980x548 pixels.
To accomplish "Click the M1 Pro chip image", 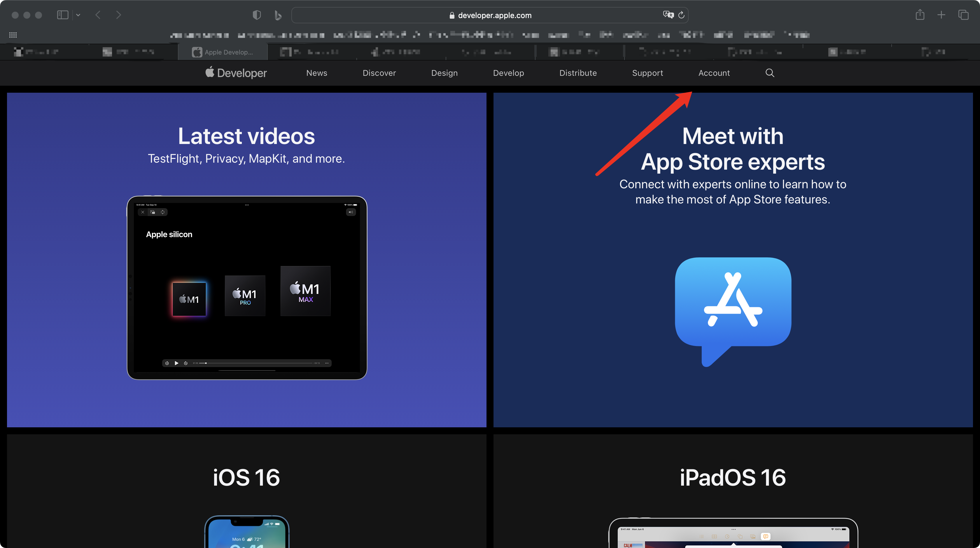I will pyautogui.click(x=245, y=296).
